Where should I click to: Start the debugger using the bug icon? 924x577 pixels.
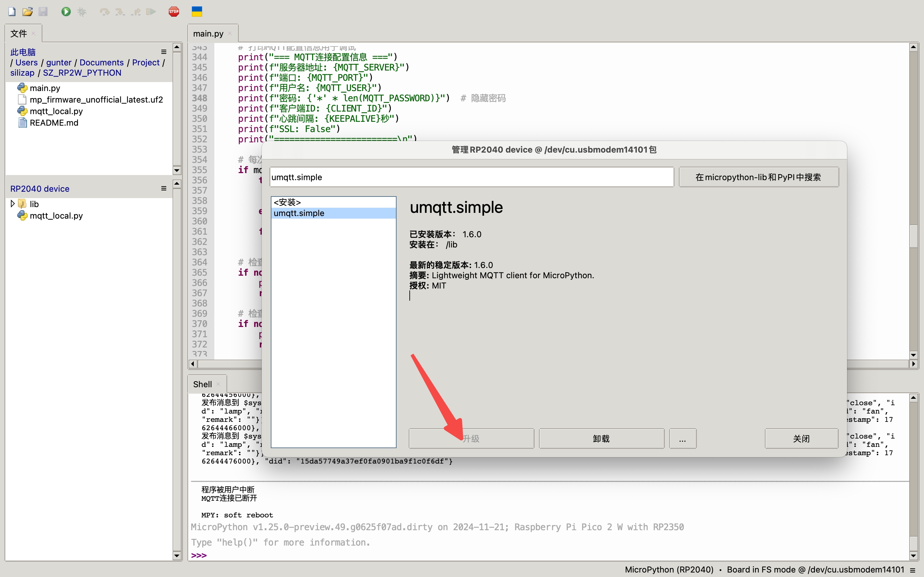pos(81,12)
